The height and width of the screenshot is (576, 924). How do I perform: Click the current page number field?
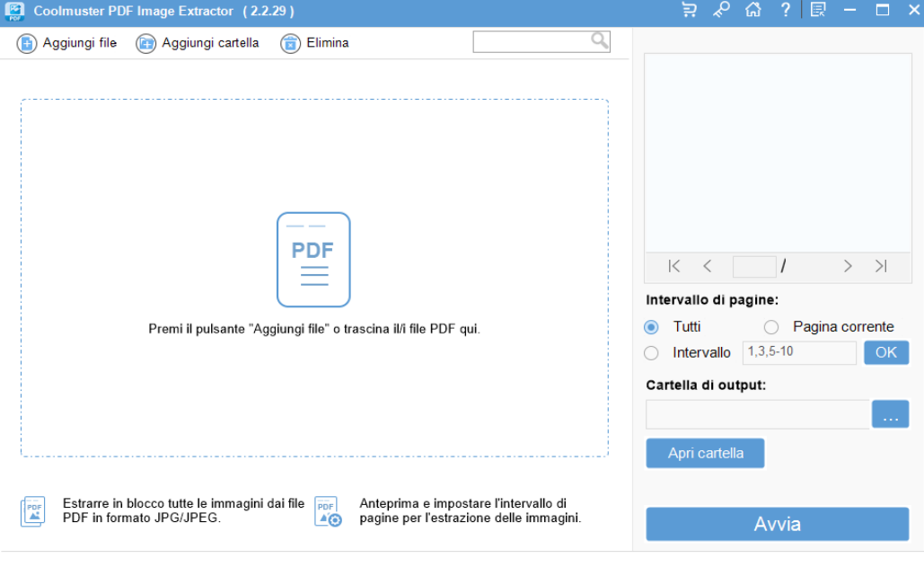754,267
